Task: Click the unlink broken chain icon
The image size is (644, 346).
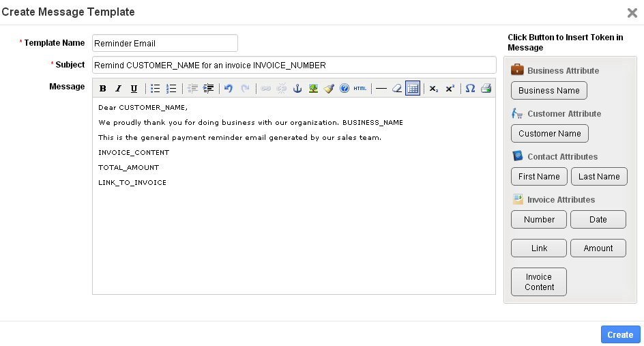Action: click(281, 88)
